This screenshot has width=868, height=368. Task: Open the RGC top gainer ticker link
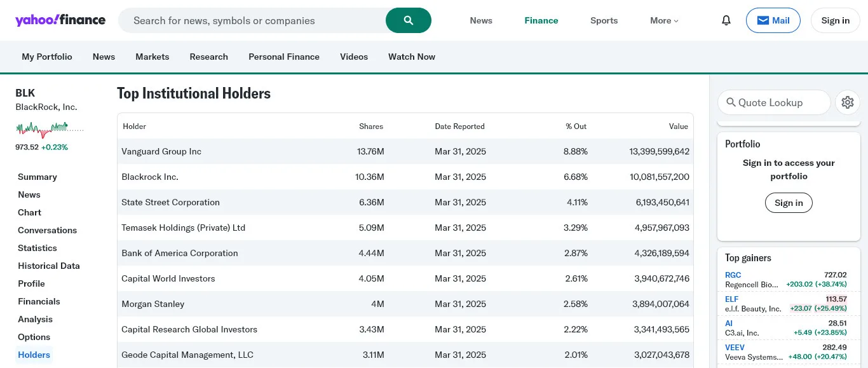(x=733, y=275)
